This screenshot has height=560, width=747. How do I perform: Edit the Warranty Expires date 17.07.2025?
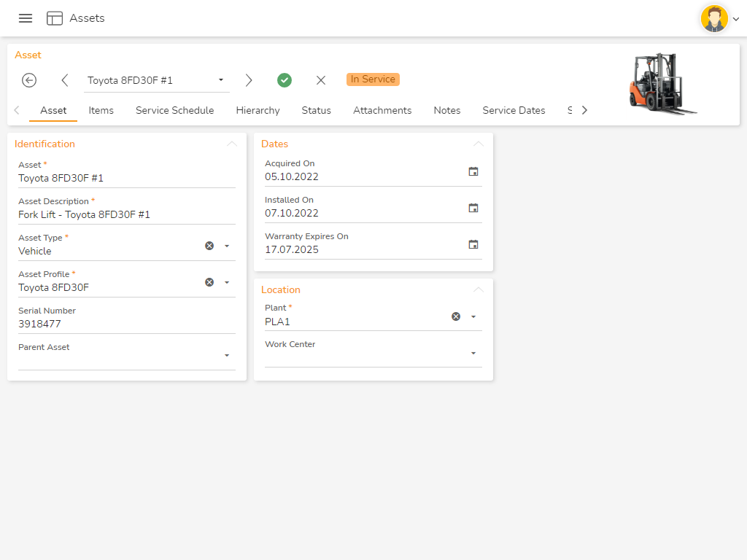(292, 249)
